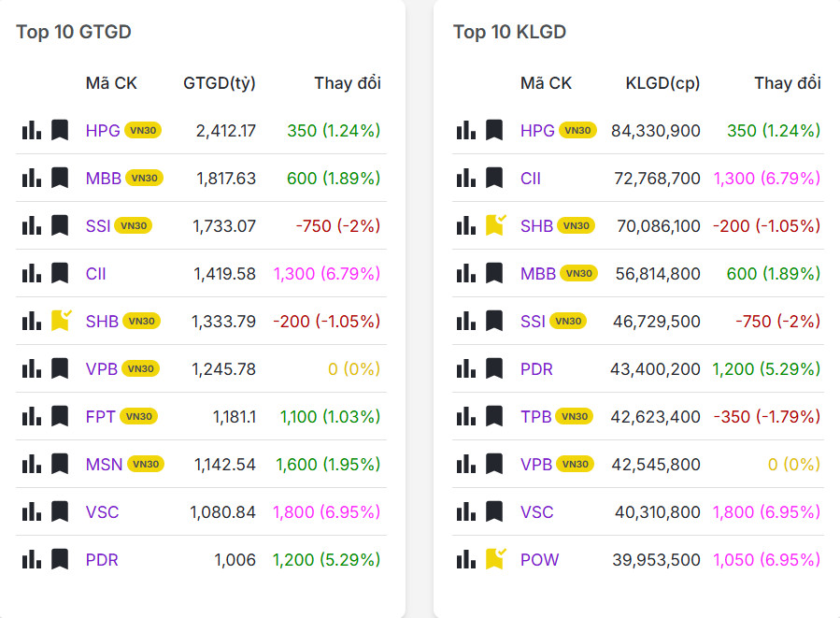Open the VSC ticker link in Top 10 GTGD
Viewport: 840px width, 618px height.
(x=103, y=511)
